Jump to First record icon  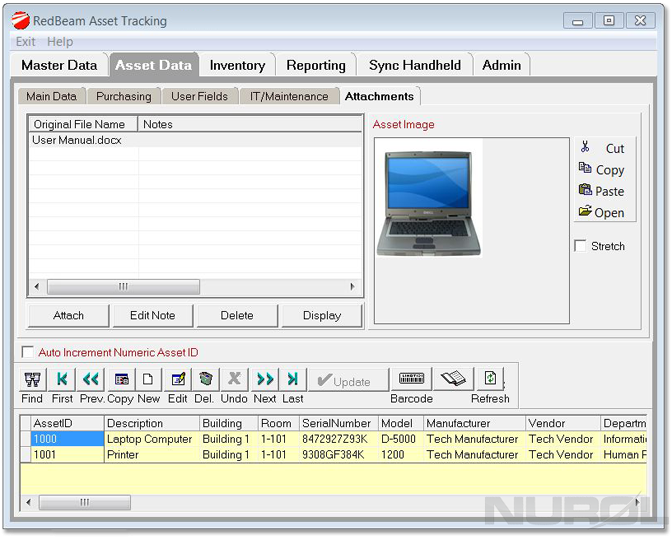62,379
